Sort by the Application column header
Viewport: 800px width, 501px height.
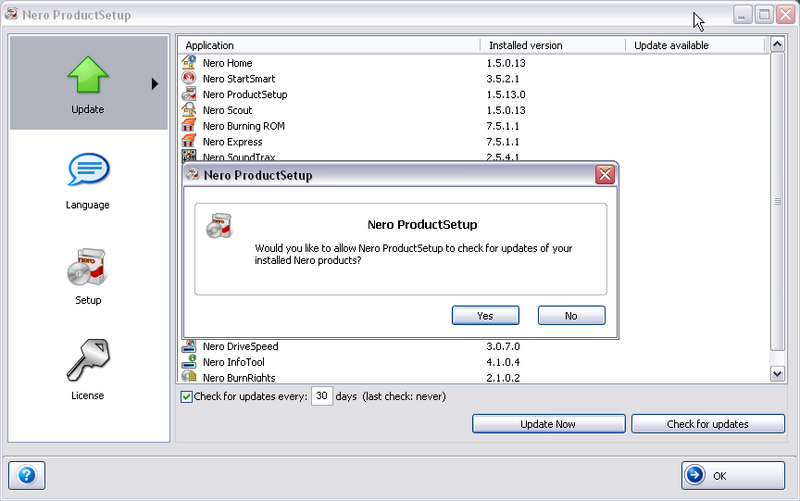click(329, 45)
